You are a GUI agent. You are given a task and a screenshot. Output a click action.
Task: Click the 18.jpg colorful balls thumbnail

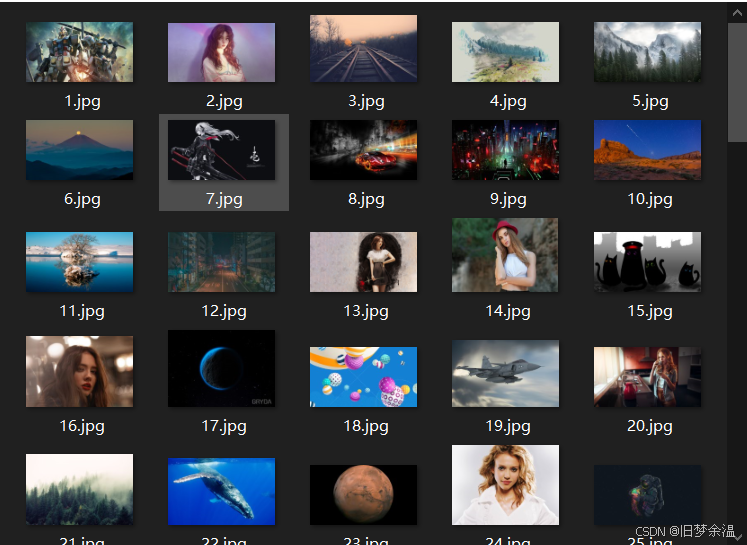(363, 377)
